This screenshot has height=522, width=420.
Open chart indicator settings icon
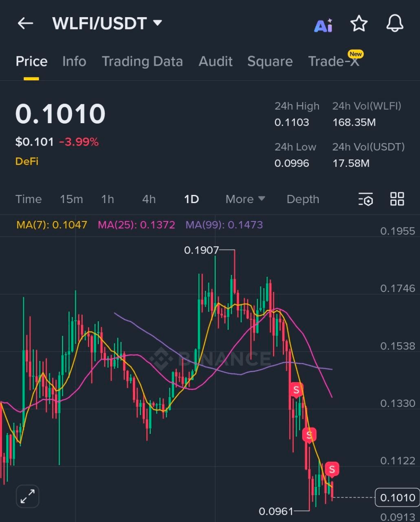click(x=365, y=199)
